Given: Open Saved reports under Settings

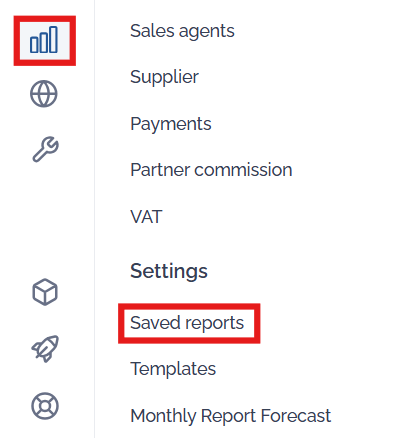Looking at the screenshot, I should 187,323.
